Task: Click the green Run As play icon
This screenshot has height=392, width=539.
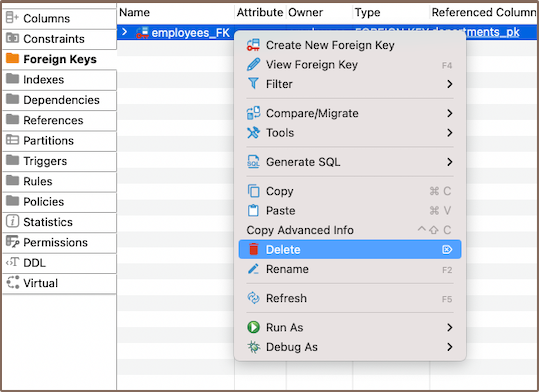Action: click(x=253, y=327)
